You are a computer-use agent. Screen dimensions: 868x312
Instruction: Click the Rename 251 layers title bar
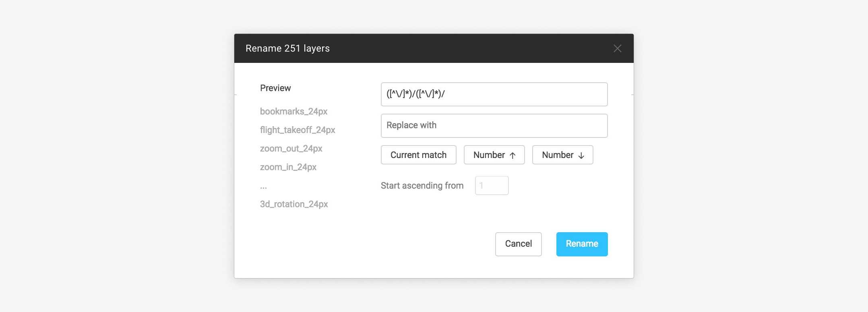click(403, 48)
